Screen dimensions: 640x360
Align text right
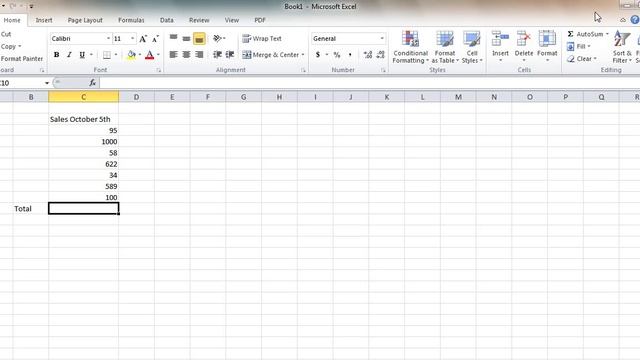click(x=199, y=55)
